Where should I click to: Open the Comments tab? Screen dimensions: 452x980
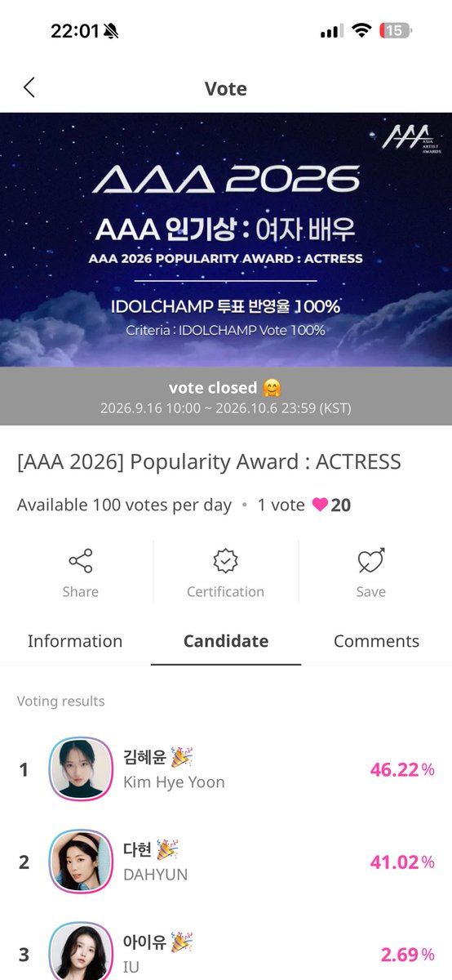point(376,641)
